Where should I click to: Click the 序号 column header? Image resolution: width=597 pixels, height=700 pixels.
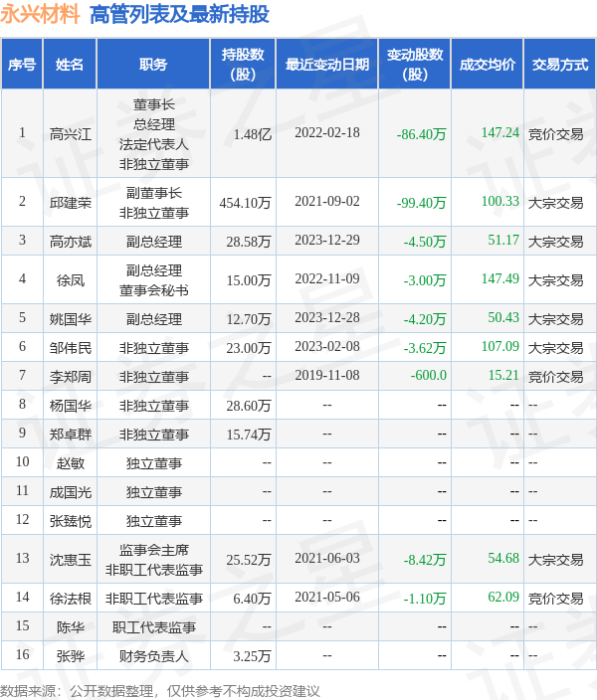point(22,65)
